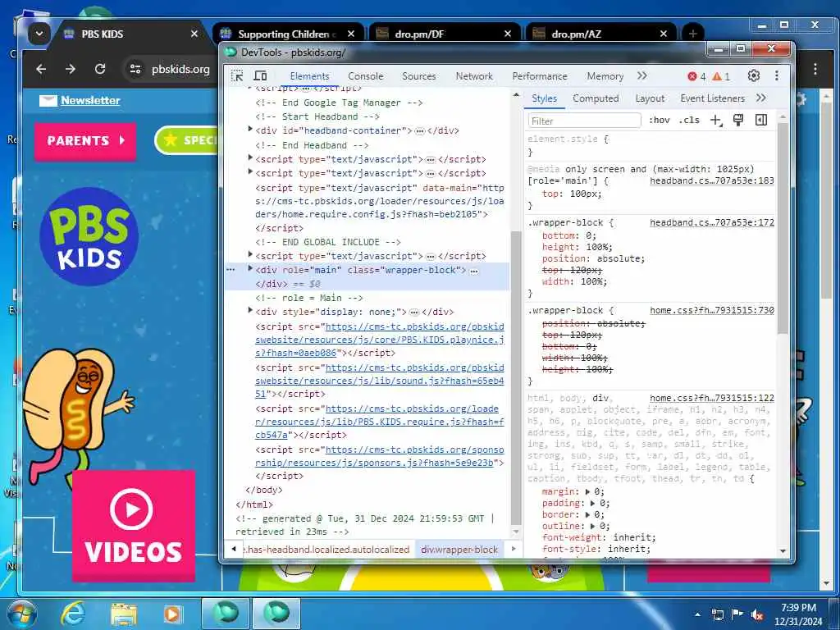
Task: Open the Performance tab
Action: coord(540,76)
